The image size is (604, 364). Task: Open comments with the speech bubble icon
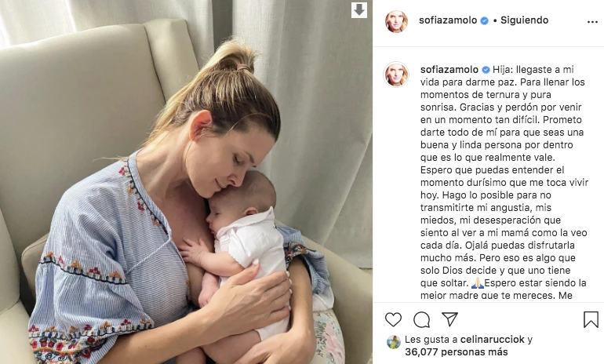[x=421, y=320]
